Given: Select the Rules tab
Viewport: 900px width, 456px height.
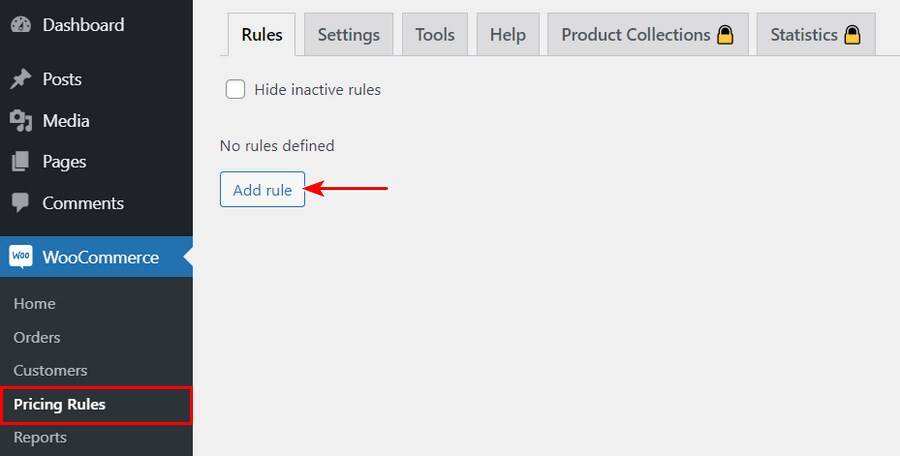Looking at the screenshot, I should [262, 35].
